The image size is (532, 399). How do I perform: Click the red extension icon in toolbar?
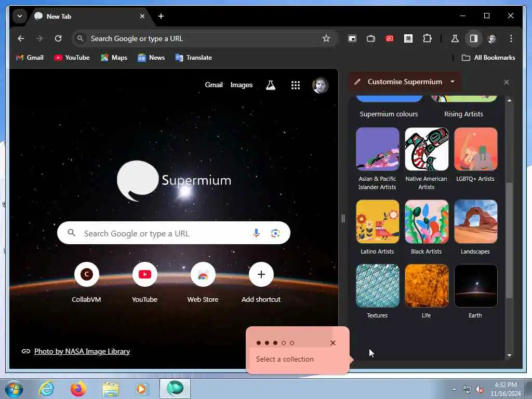390,38
